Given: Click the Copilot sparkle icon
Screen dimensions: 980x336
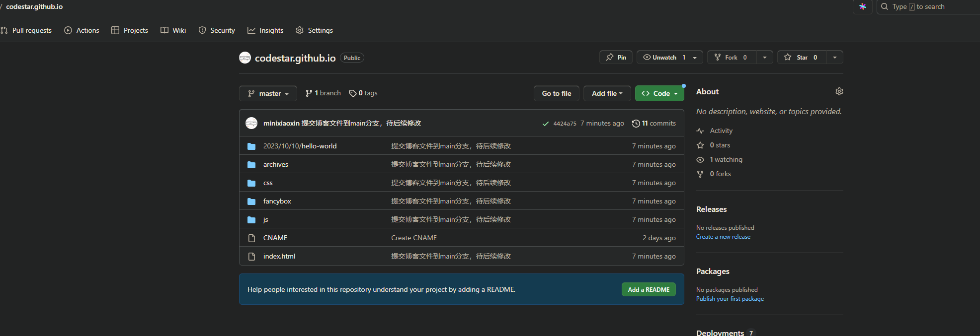Looking at the screenshot, I should [863, 6].
